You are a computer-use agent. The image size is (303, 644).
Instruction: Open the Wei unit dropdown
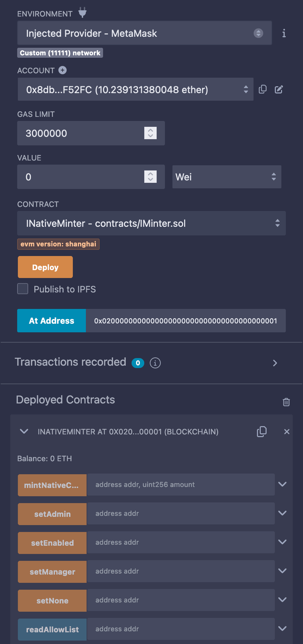coord(226,177)
